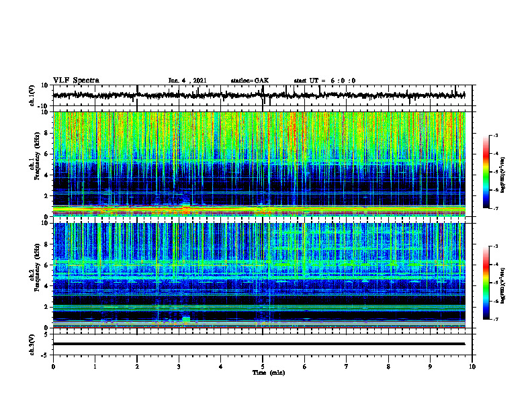Select the "start UT = 6:0:0" text
Image resolution: width=532 pixels, height=411 pixels.
click(324, 81)
